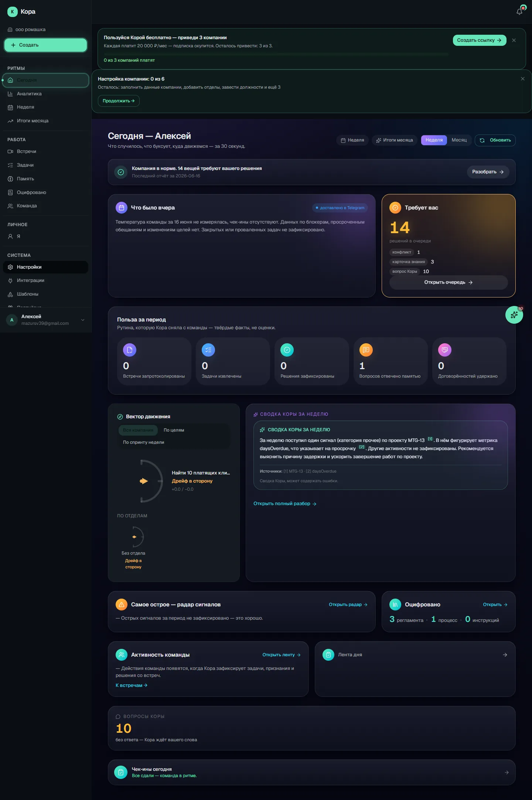Image resolution: width=532 pixels, height=800 pixels.
Task: Open Настройки in sidebar
Action: click(x=46, y=267)
